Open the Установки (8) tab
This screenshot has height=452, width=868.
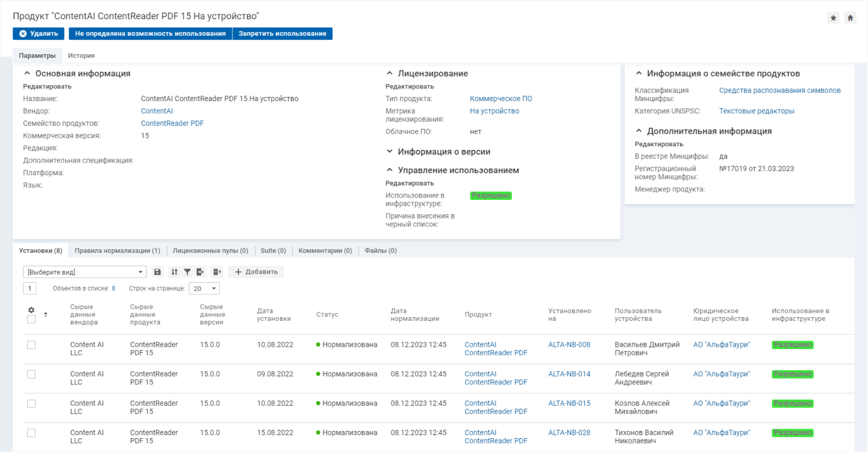coord(40,250)
